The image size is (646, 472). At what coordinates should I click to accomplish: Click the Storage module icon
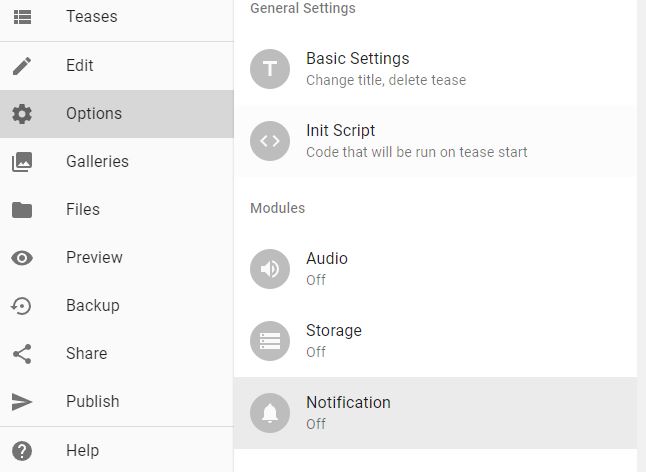(270, 341)
